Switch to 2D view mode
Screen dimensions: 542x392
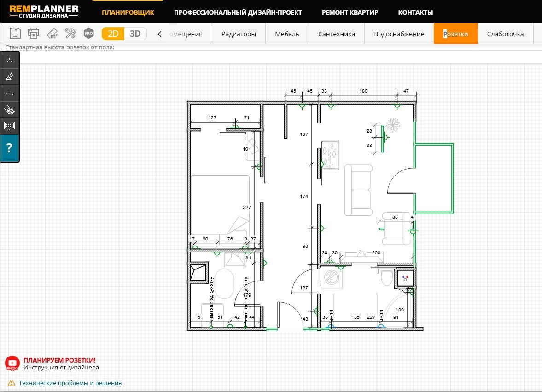[113, 34]
